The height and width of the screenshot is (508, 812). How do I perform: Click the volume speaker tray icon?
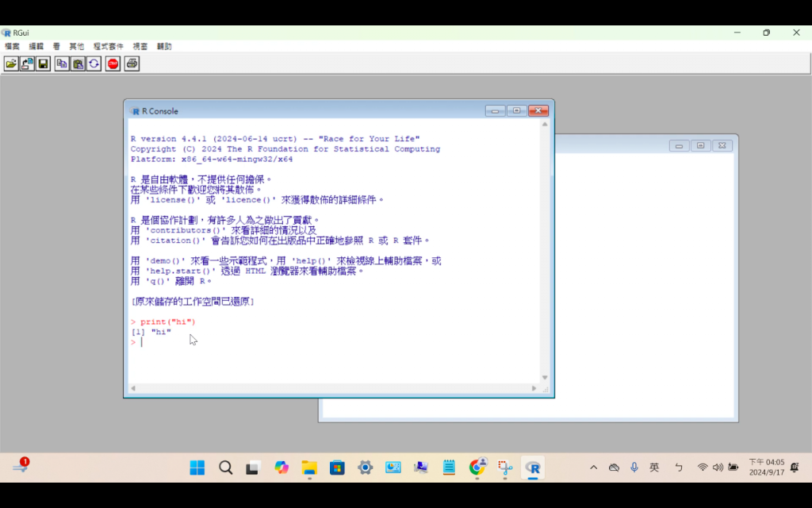pyautogui.click(x=718, y=468)
